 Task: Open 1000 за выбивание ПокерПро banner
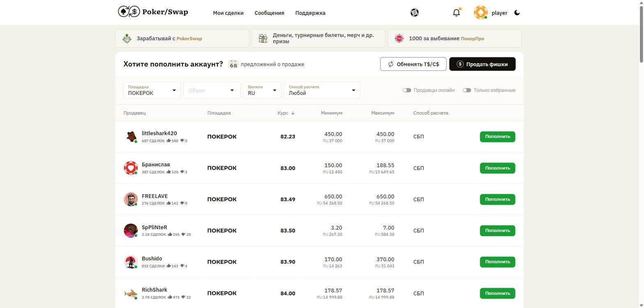tap(454, 39)
